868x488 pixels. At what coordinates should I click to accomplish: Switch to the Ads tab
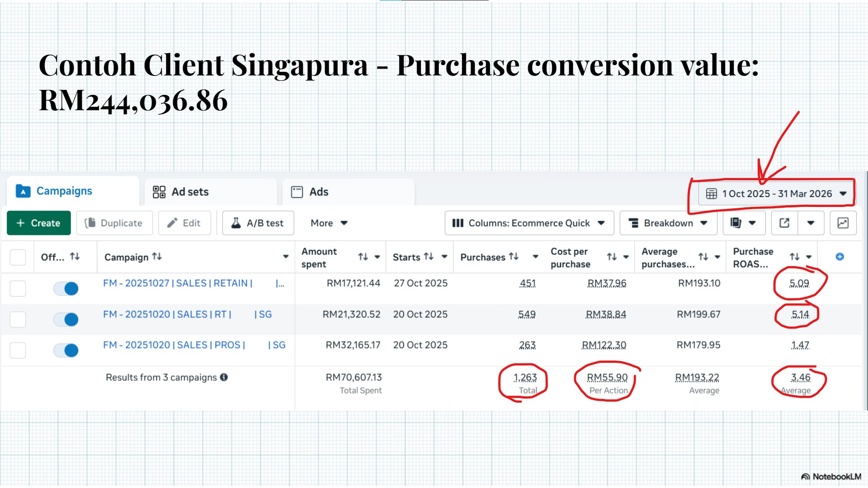348,192
